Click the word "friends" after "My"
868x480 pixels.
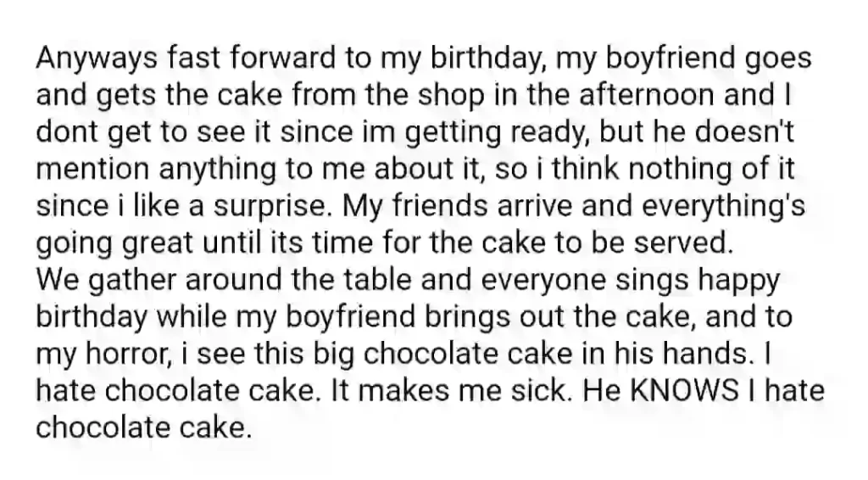(441, 206)
